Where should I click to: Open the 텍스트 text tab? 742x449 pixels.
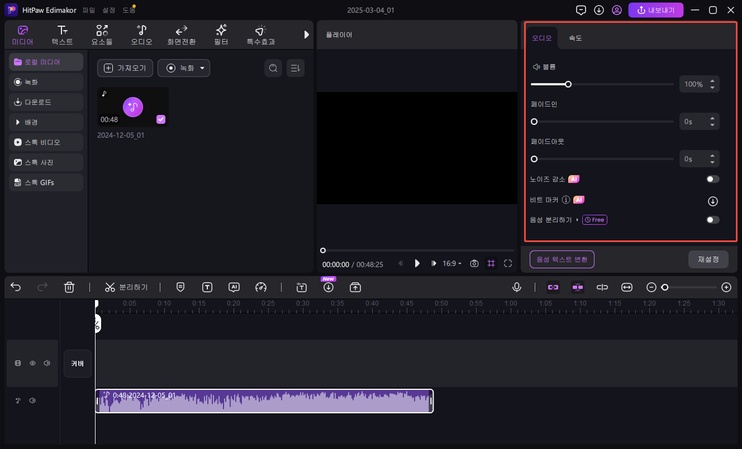pos(62,36)
